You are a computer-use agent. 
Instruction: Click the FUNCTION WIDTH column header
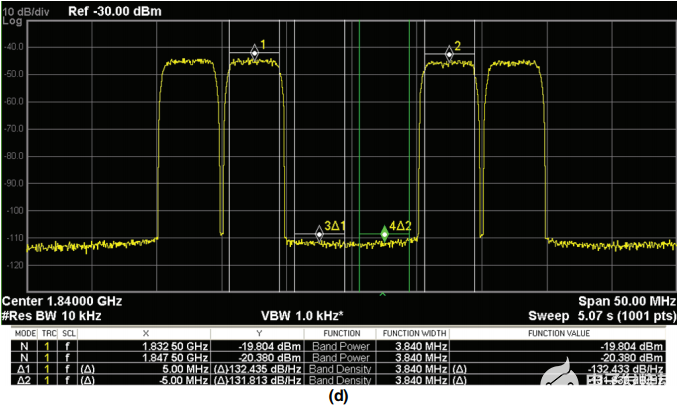[414, 334]
